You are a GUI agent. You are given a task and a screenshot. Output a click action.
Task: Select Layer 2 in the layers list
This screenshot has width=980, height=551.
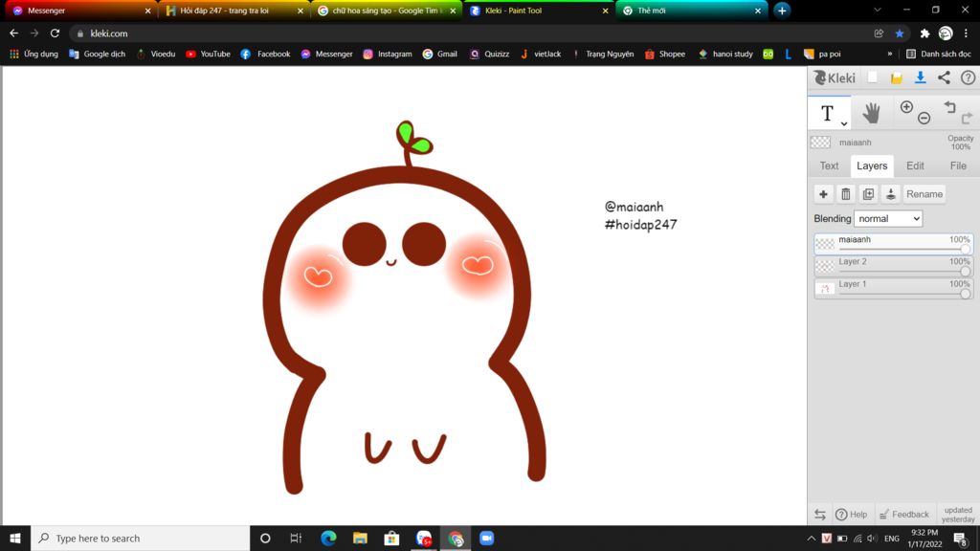click(x=893, y=266)
